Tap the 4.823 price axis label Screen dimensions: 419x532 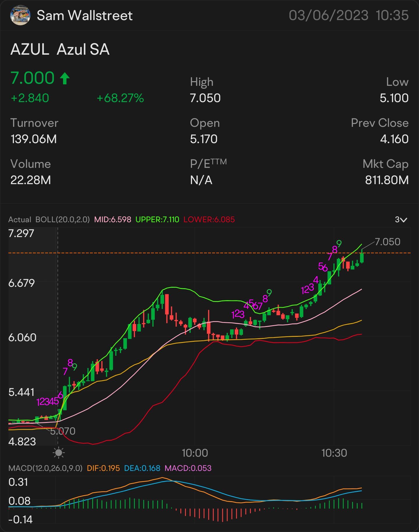pyautogui.click(x=22, y=442)
